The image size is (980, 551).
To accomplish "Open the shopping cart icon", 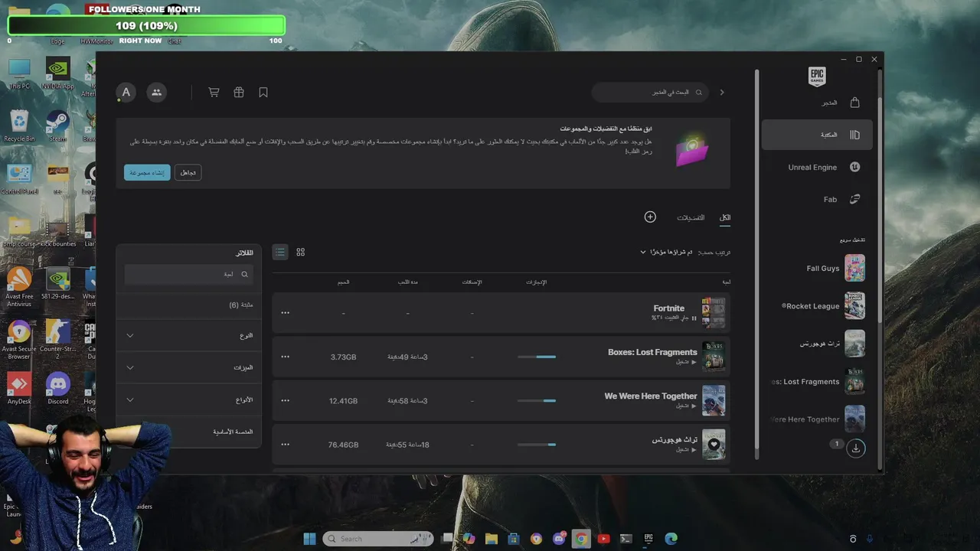I will tap(214, 93).
